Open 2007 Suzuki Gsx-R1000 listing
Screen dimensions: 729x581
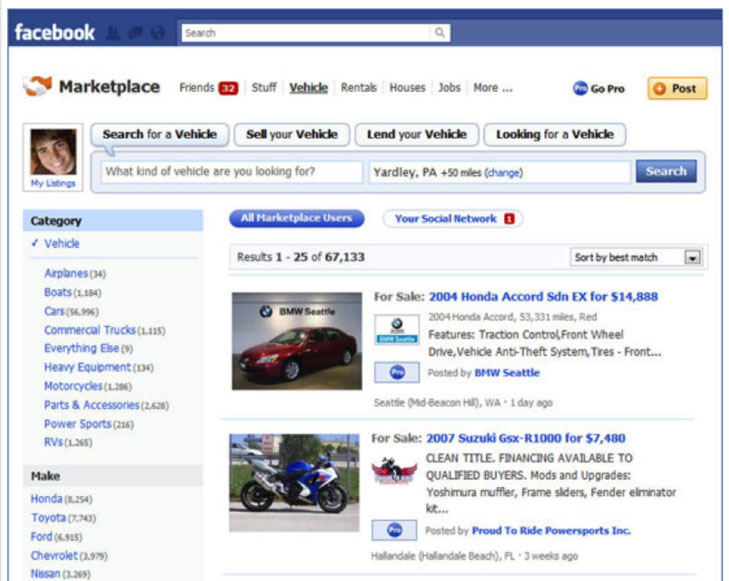(x=525, y=438)
